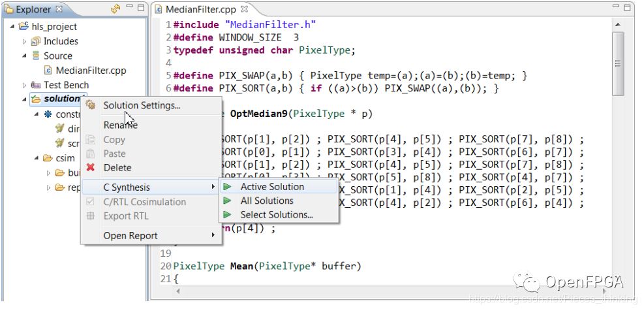
Task: Select hls_project in the Explorer tree
Action: pos(54,27)
